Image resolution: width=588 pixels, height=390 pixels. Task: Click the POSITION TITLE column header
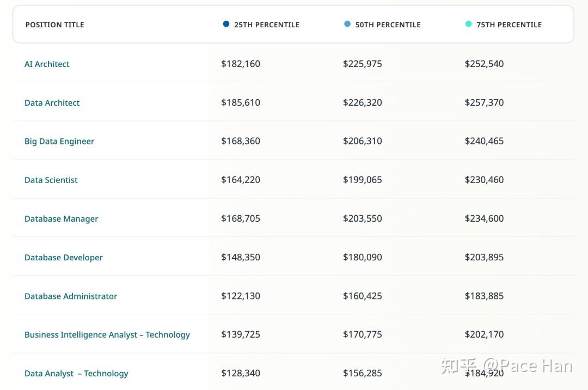(55, 25)
